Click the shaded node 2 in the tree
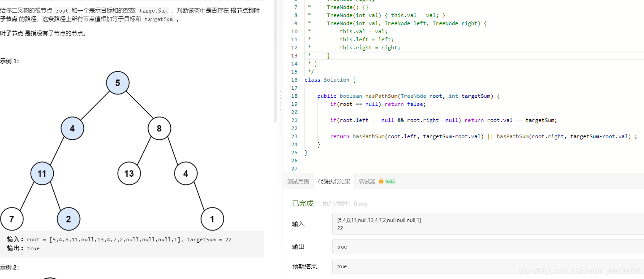 point(69,218)
